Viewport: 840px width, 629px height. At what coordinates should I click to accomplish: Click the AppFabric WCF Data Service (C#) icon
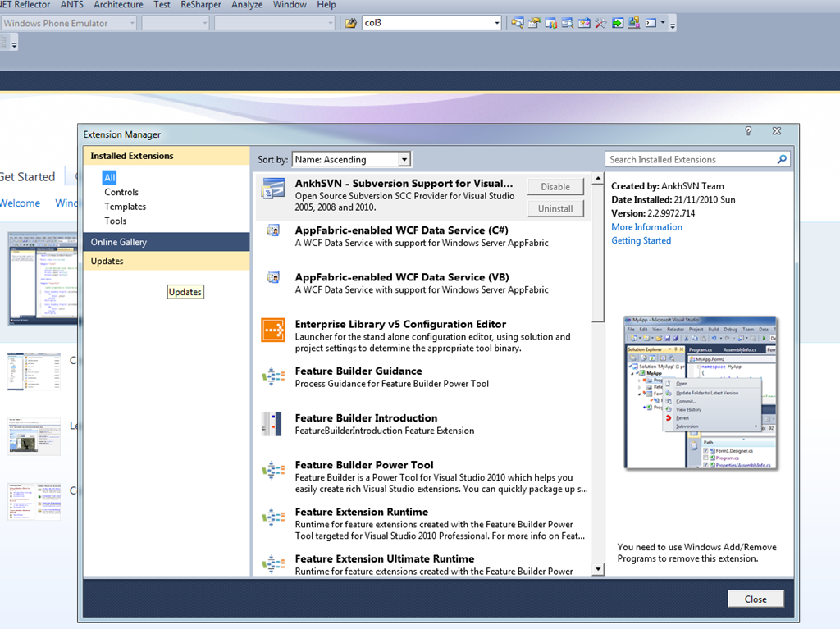272,232
